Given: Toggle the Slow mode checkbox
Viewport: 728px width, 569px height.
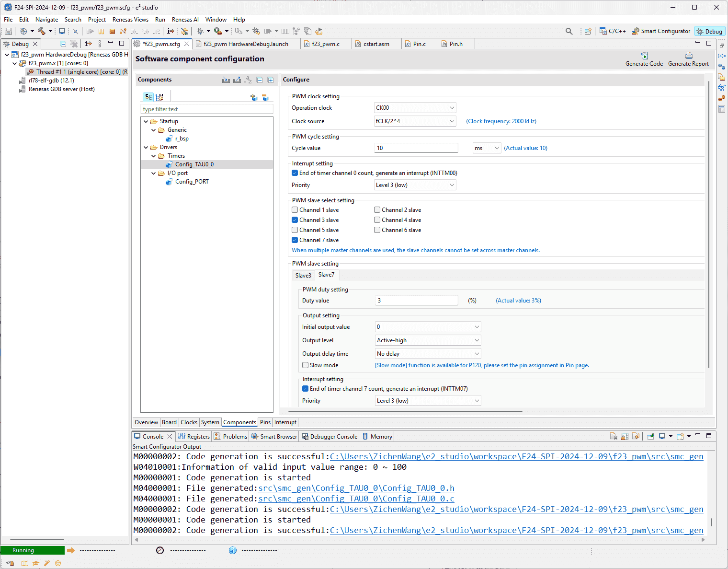Looking at the screenshot, I should click(x=305, y=365).
